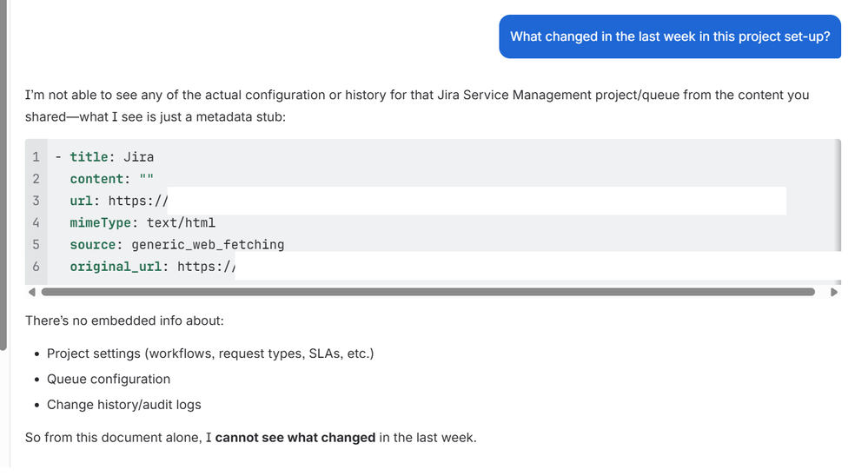Click the 'source: generic_web_fetching' line
The image size is (868, 476).
click(x=176, y=245)
